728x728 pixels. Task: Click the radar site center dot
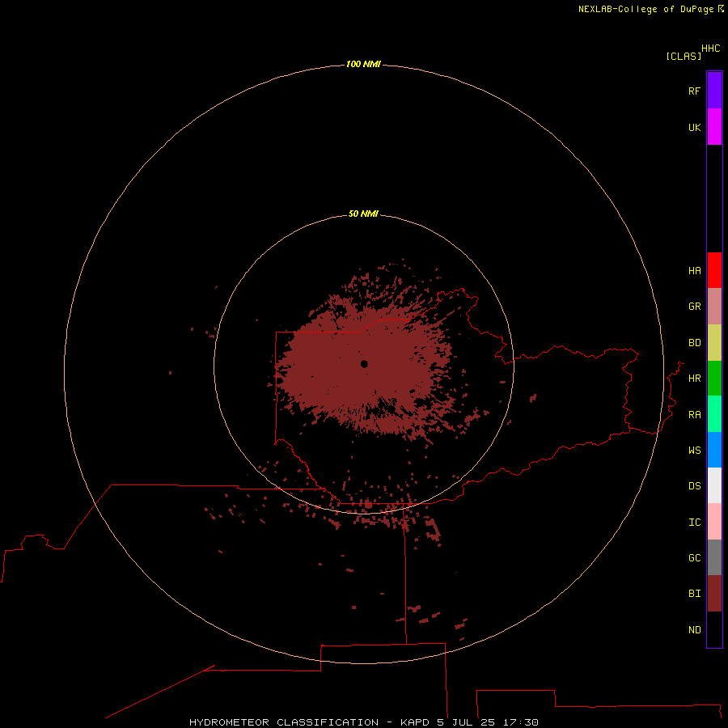(364, 364)
